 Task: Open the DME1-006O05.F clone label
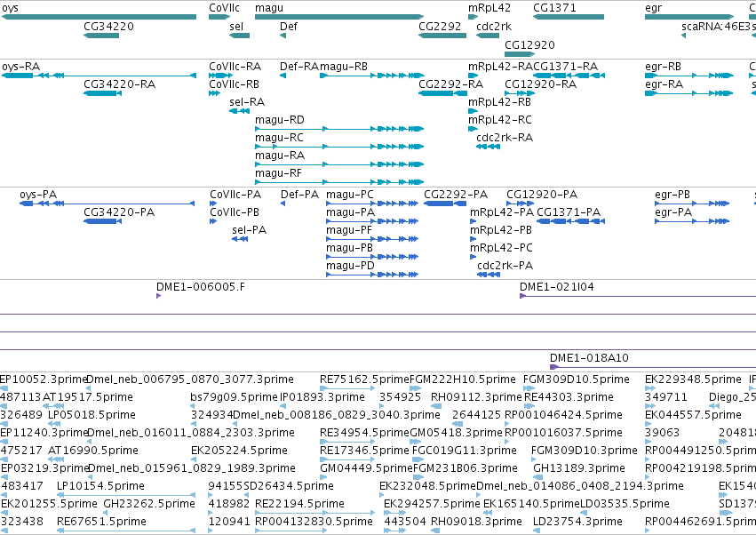tap(201, 287)
